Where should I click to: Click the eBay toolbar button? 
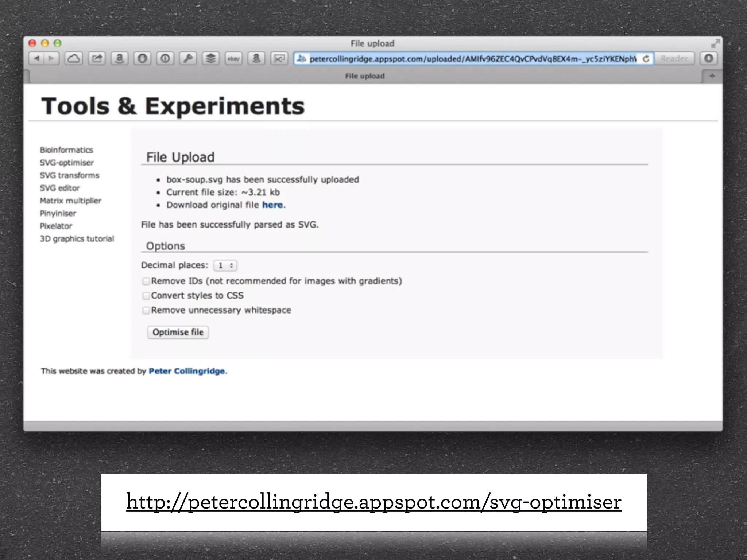pyautogui.click(x=233, y=58)
